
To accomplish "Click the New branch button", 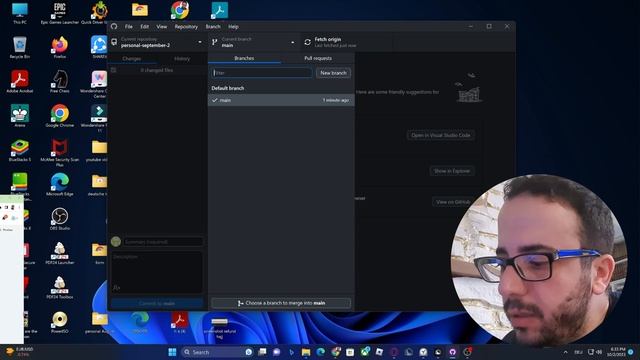I will pos(333,73).
